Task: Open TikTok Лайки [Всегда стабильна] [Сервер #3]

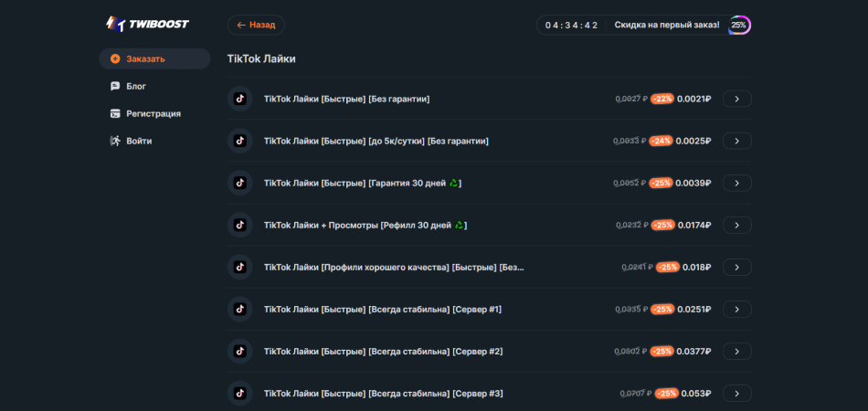Action: point(383,393)
